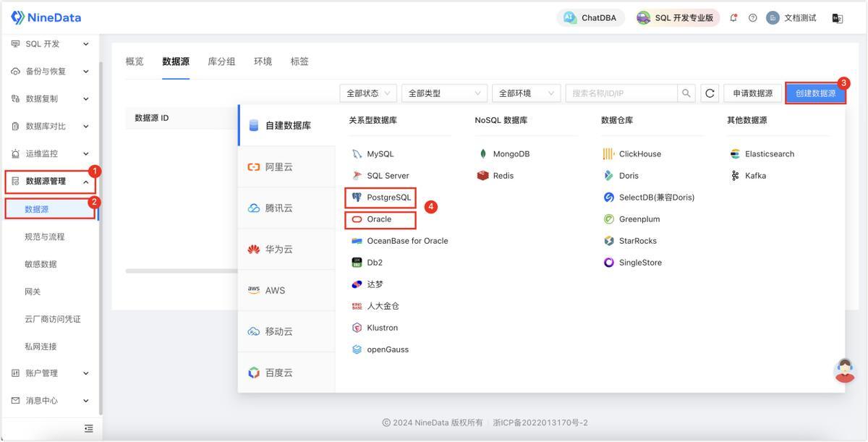868x442 pixels.
Task: Switch to 环境 tab
Action: [263, 61]
